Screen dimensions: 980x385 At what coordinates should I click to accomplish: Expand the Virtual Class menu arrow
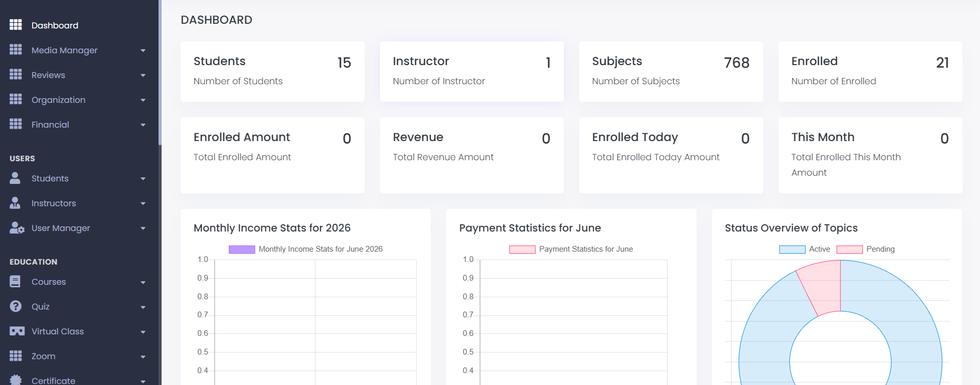(143, 332)
